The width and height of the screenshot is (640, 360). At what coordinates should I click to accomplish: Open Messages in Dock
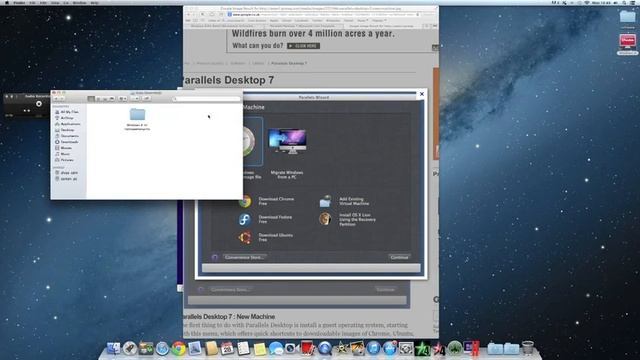[x=276, y=349]
